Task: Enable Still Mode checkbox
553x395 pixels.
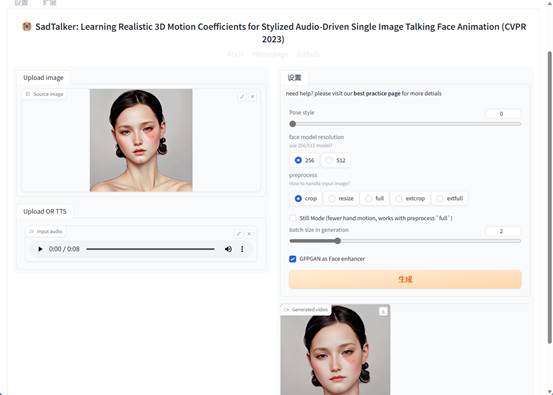Action: tap(293, 218)
